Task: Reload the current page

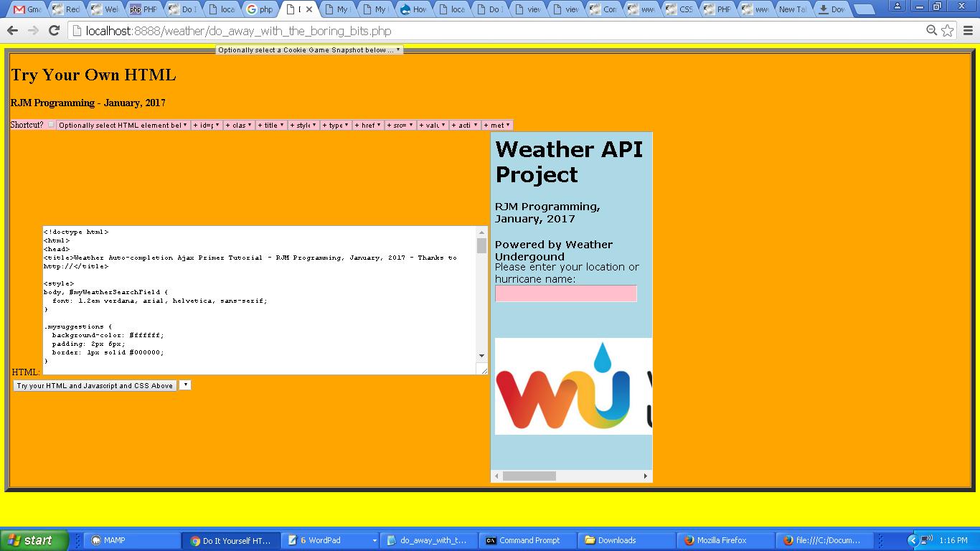Action: tap(54, 30)
